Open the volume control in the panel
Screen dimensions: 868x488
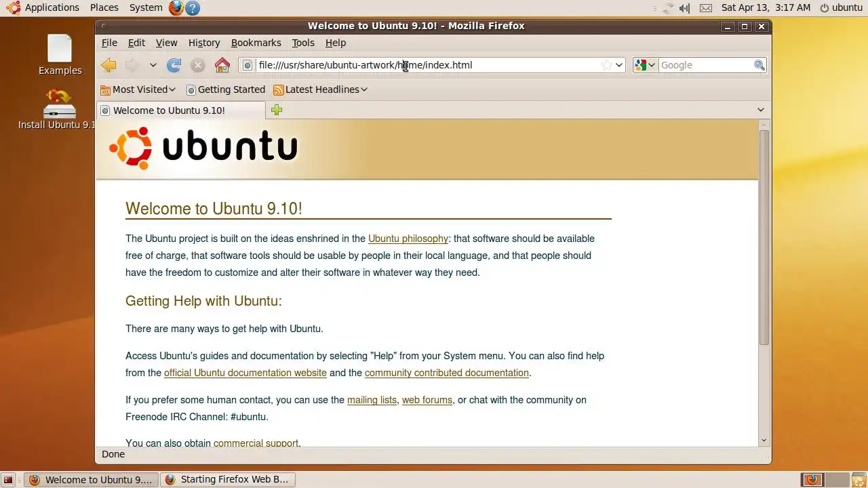(685, 7)
